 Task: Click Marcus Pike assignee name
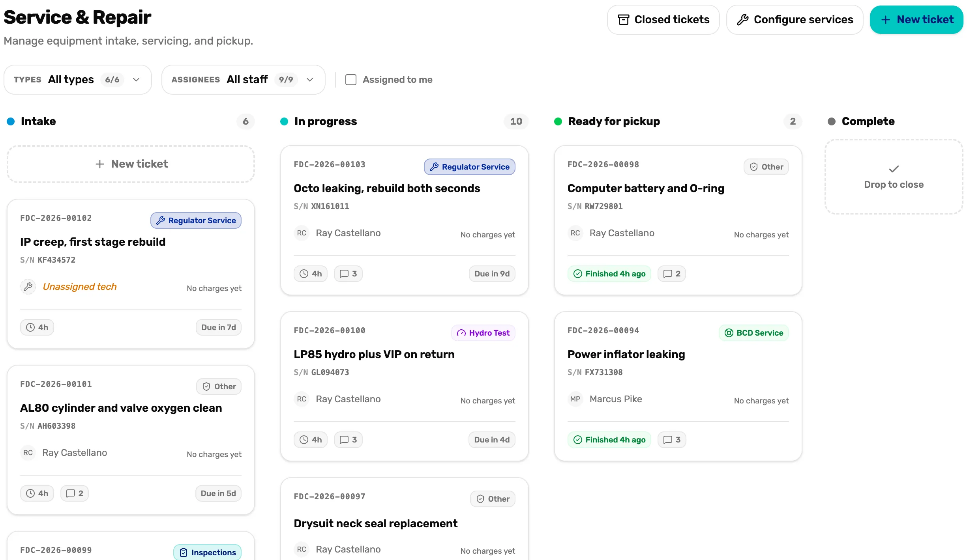click(x=616, y=399)
